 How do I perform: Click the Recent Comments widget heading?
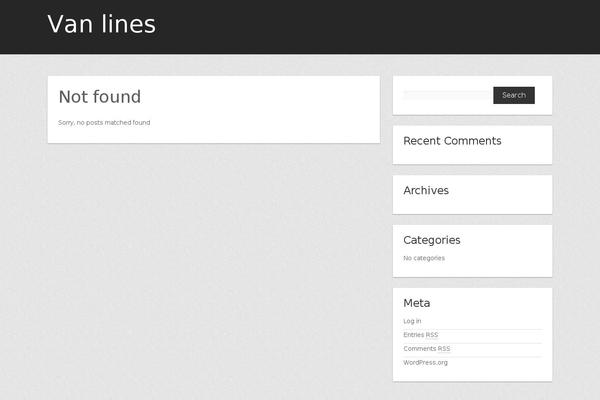[452, 141]
